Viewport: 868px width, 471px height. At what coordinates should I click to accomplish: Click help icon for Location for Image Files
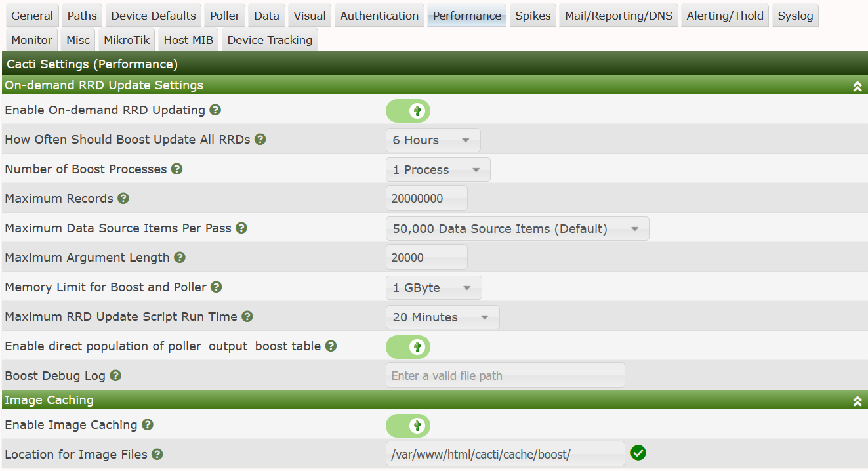click(x=157, y=455)
